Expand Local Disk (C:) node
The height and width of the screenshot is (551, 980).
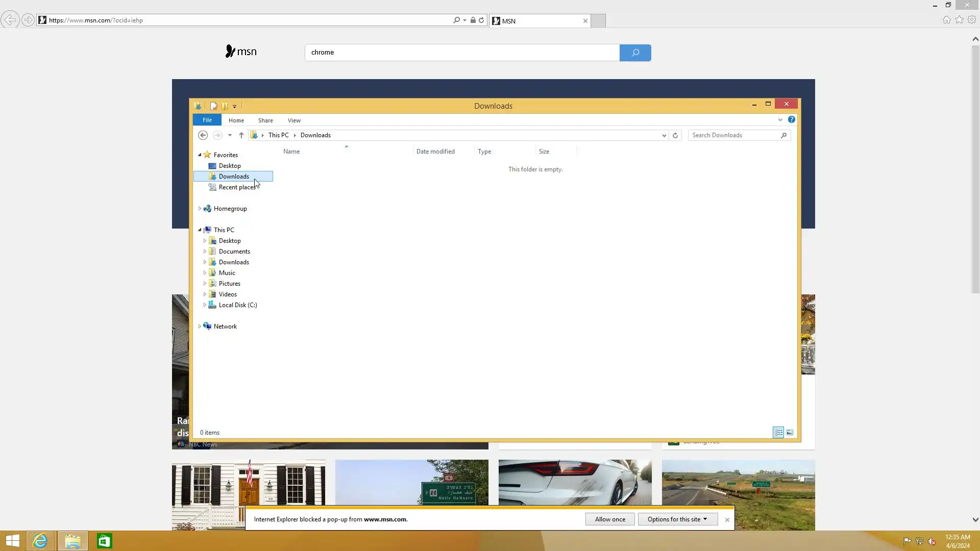(x=205, y=305)
